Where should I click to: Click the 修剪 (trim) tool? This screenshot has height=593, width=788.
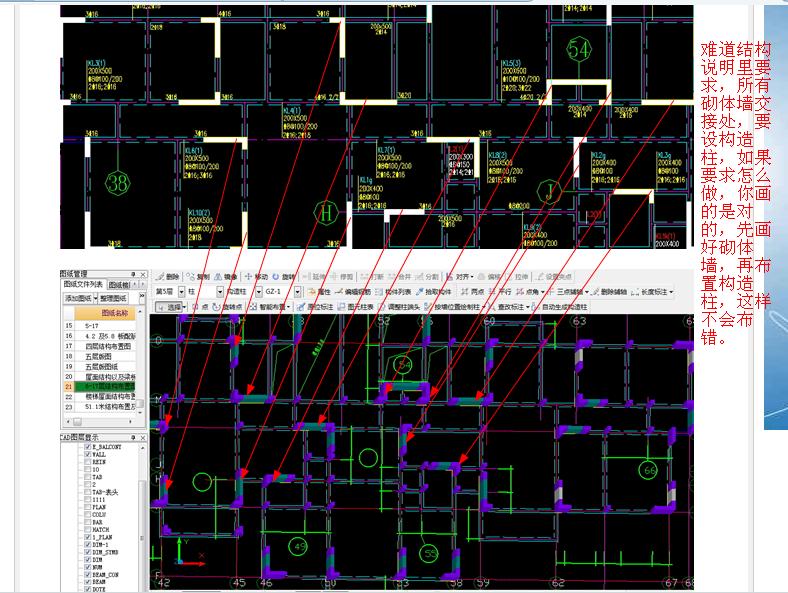tap(343, 276)
